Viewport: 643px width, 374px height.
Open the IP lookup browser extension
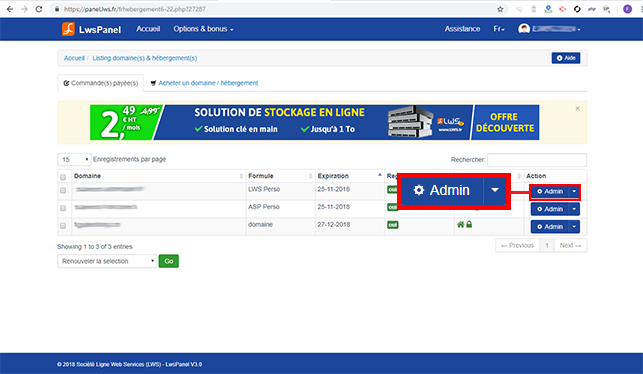click(606, 9)
